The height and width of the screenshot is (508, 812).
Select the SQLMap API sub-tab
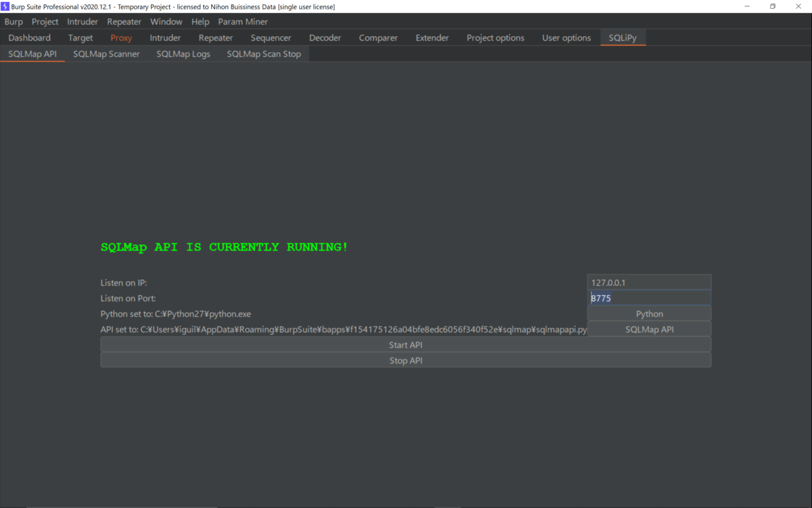32,54
